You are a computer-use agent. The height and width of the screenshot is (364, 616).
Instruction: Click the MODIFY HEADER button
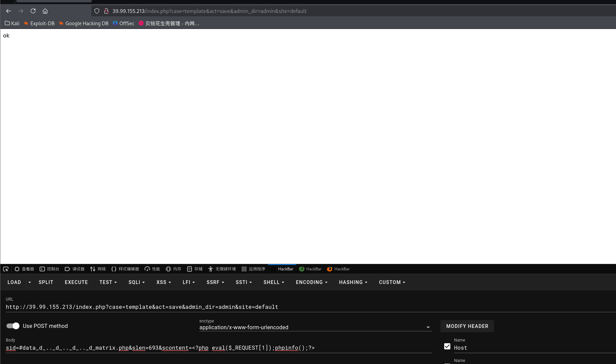[467, 326]
